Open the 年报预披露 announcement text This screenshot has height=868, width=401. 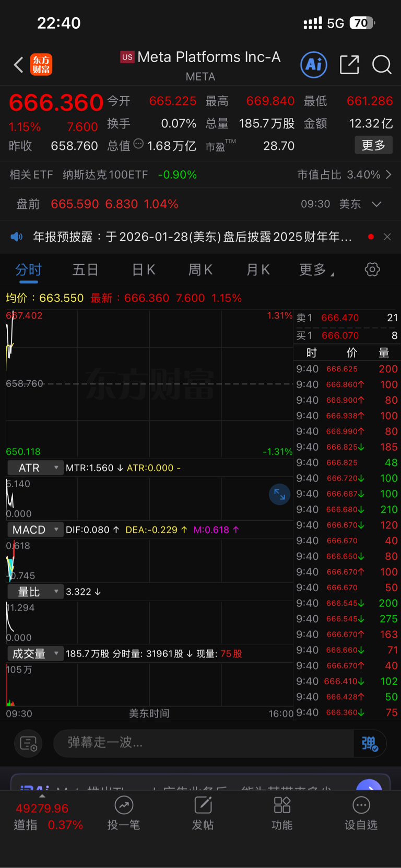192,237
